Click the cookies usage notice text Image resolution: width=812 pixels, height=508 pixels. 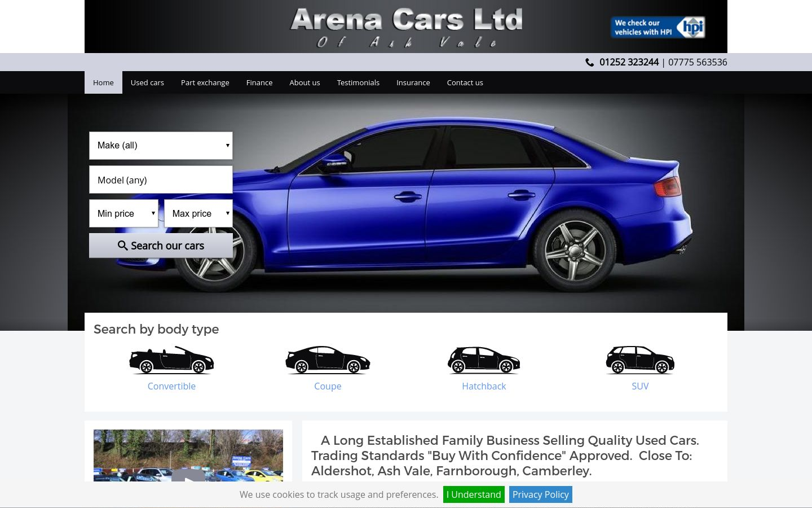tap(339, 494)
